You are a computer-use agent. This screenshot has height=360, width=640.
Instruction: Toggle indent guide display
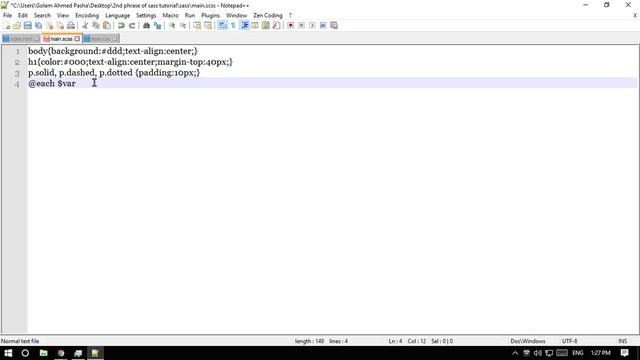244,25
